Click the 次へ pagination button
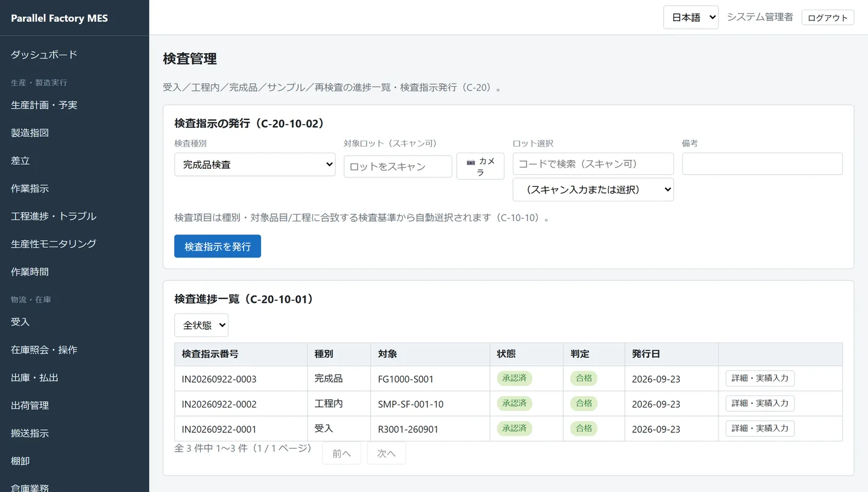The image size is (868, 492). click(386, 453)
